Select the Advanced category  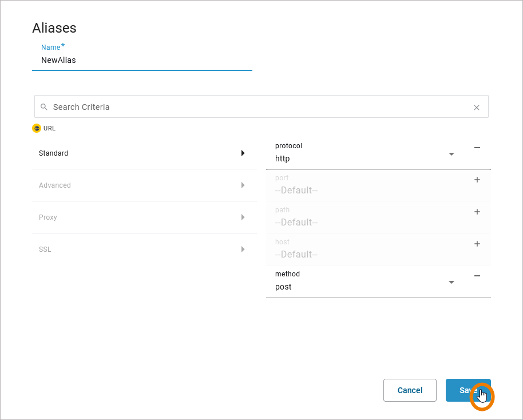pyautogui.click(x=55, y=185)
